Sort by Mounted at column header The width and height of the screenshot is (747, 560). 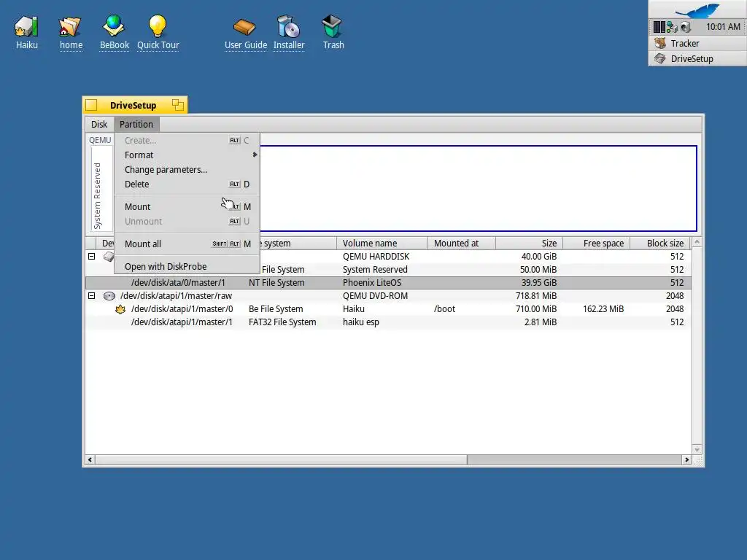(462, 244)
